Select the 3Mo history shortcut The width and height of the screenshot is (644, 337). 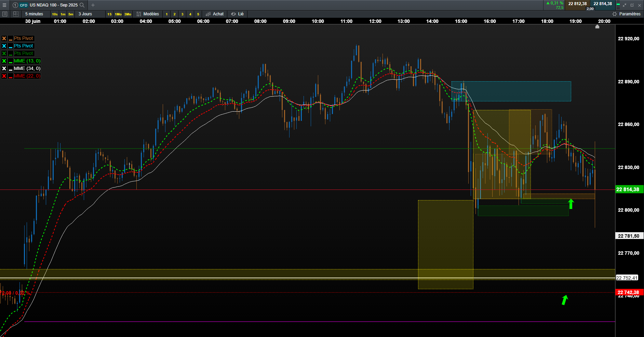pyautogui.click(x=128, y=14)
